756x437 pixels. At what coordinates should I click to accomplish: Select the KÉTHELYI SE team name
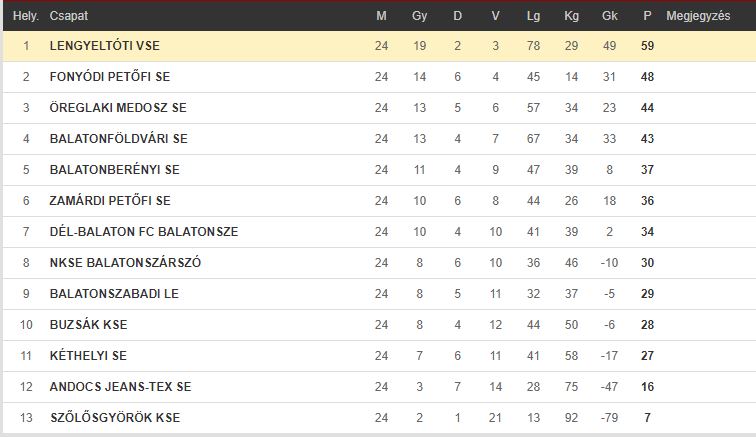point(88,355)
